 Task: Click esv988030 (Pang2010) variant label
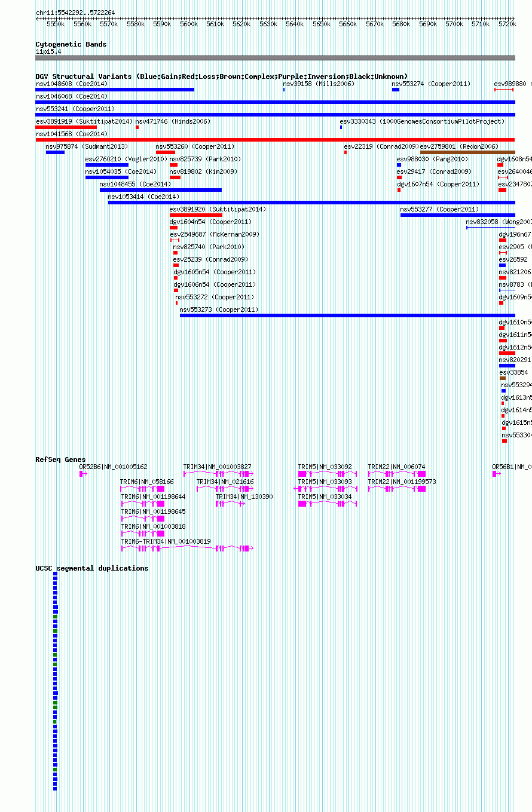coord(433,159)
